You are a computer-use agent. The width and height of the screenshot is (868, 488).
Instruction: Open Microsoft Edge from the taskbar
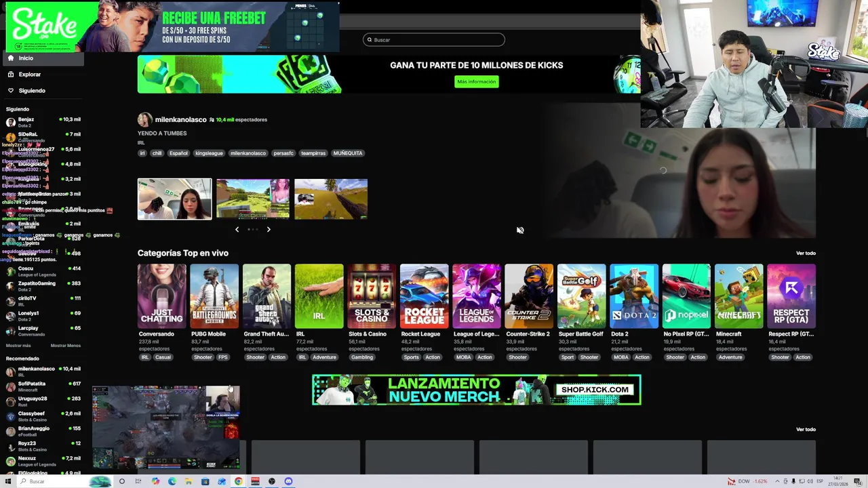point(172,481)
